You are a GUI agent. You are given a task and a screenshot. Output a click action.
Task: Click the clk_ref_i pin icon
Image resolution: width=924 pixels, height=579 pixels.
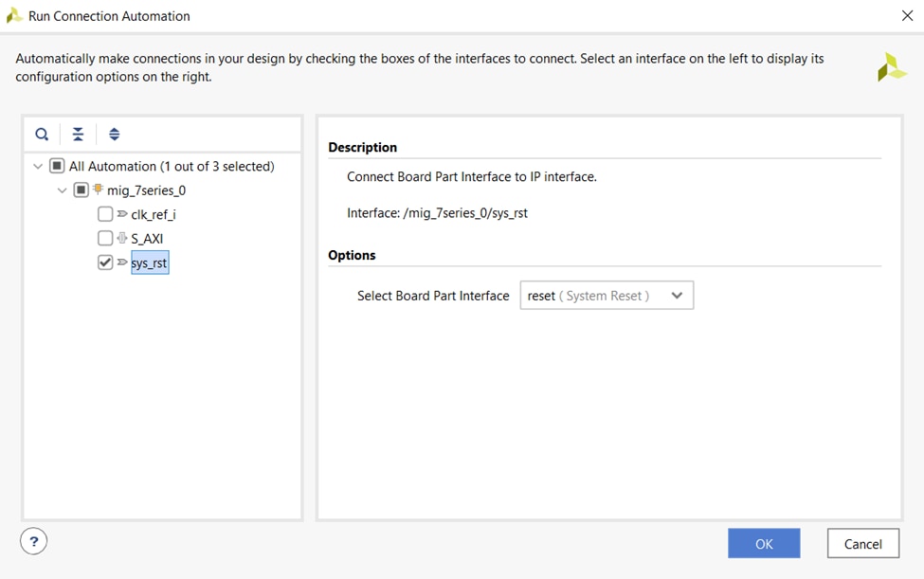122,214
